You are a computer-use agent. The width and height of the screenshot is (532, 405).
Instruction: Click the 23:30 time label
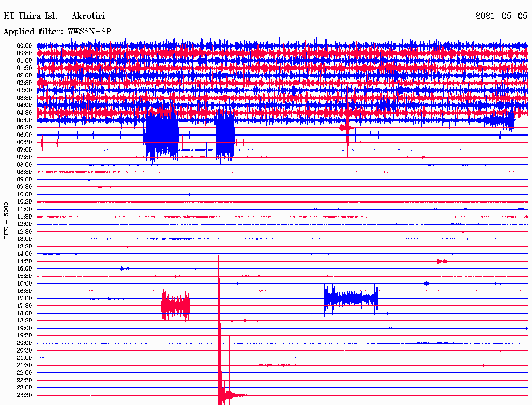[24, 395]
